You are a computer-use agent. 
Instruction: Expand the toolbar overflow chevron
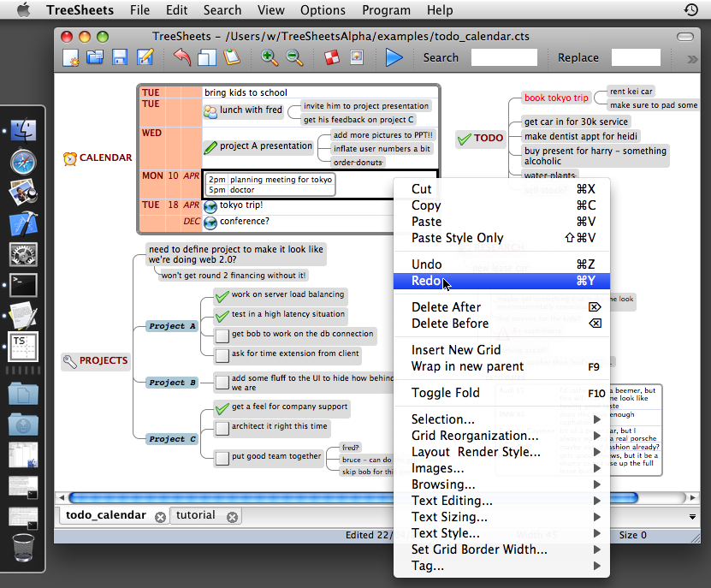(x=692, y=59)
